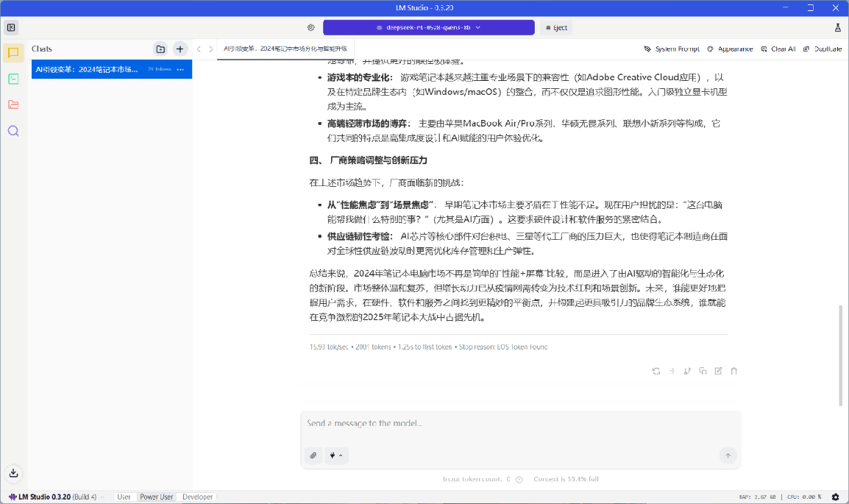The image size is (849, 504).
Task: Attach a file with paperclip icon
Action: pos(313,455)
